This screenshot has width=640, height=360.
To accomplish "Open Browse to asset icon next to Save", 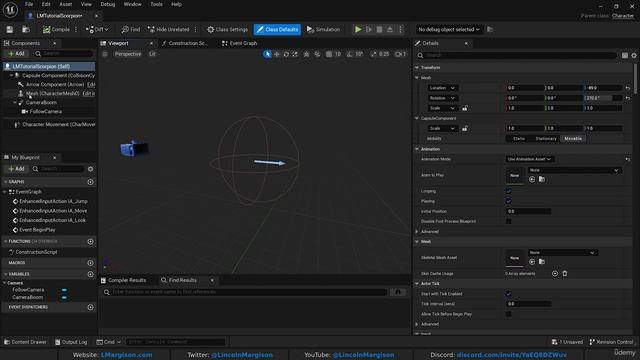I will (x=26, y=29).
